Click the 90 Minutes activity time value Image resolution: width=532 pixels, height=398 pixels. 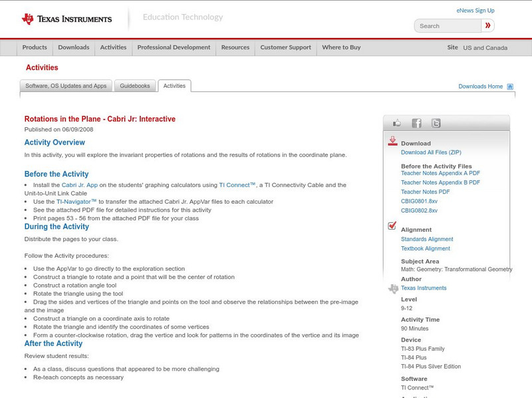tap(414, 329)
